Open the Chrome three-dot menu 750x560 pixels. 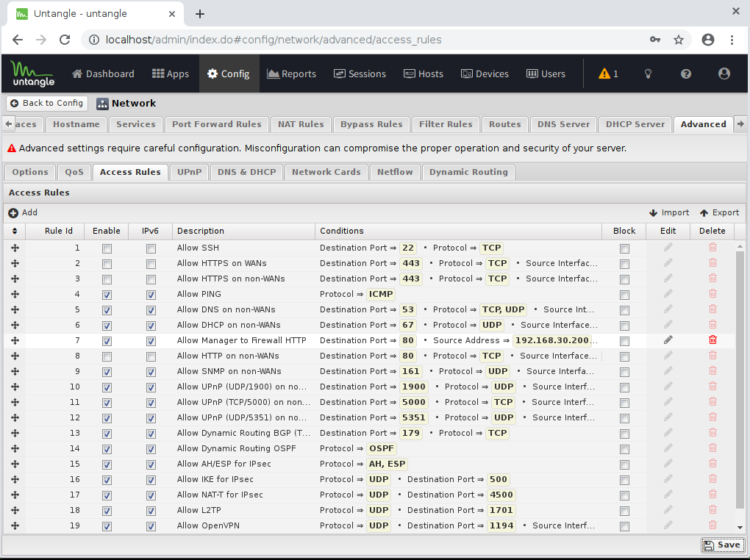pyautogui.click(x=732, y=40)
